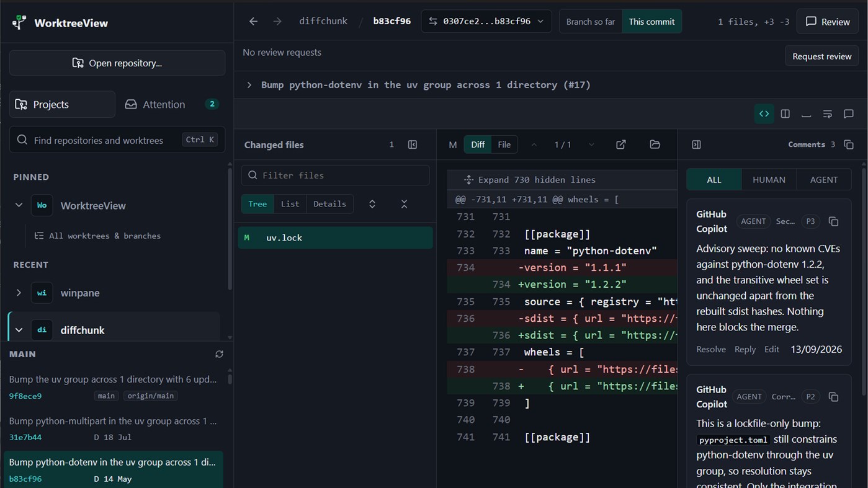Screen dimensions: 868x488
Task: Toggle file view from Diff to File
Action: (x=504, y=144)
